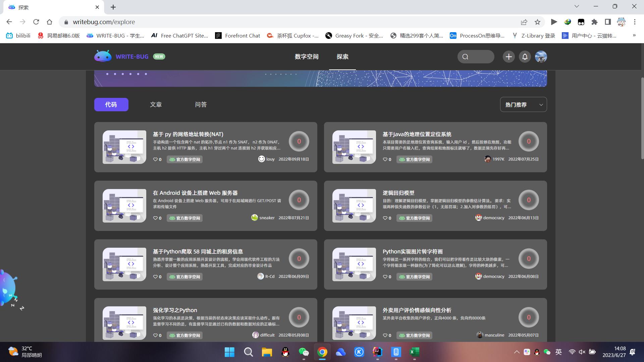The width and height of the screenshot is (644, 362).
Task: Click the 问答 tab to view Q&A
Action: pos(201,104)
